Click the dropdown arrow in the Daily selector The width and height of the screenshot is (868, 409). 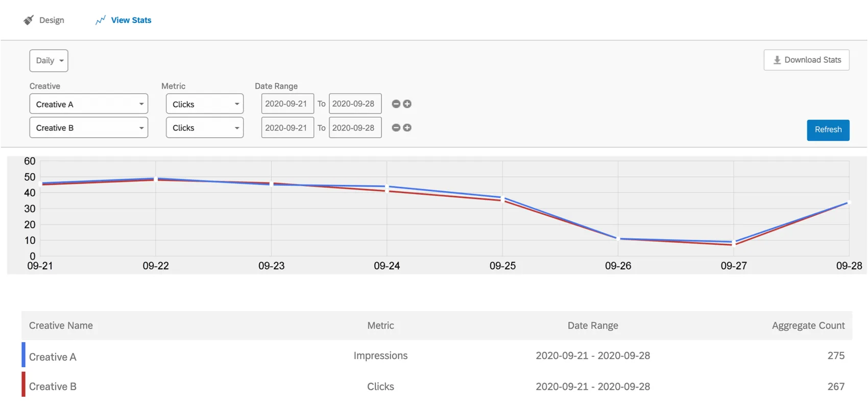tap(61, 60)
